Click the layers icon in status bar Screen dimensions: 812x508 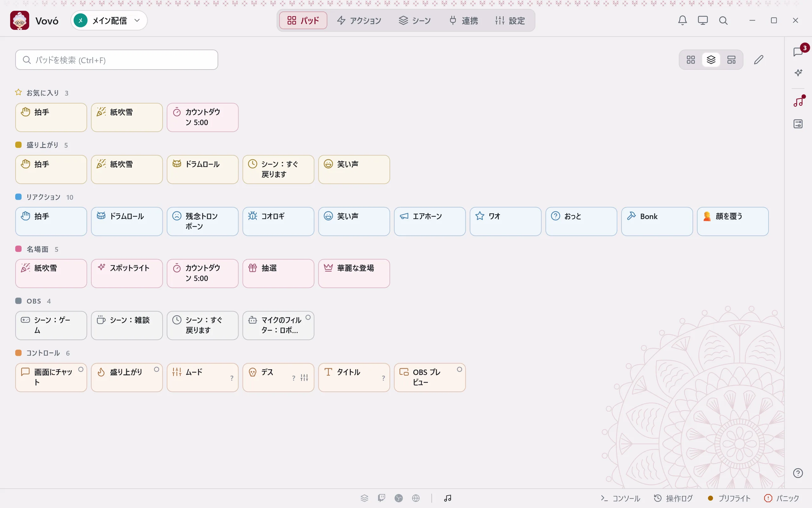pyautogui.click(x=364, y=498)
